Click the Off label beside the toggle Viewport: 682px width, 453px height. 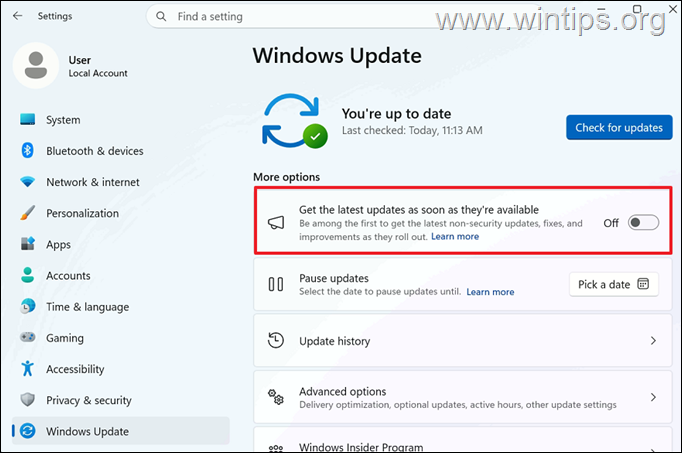point(611,223)
